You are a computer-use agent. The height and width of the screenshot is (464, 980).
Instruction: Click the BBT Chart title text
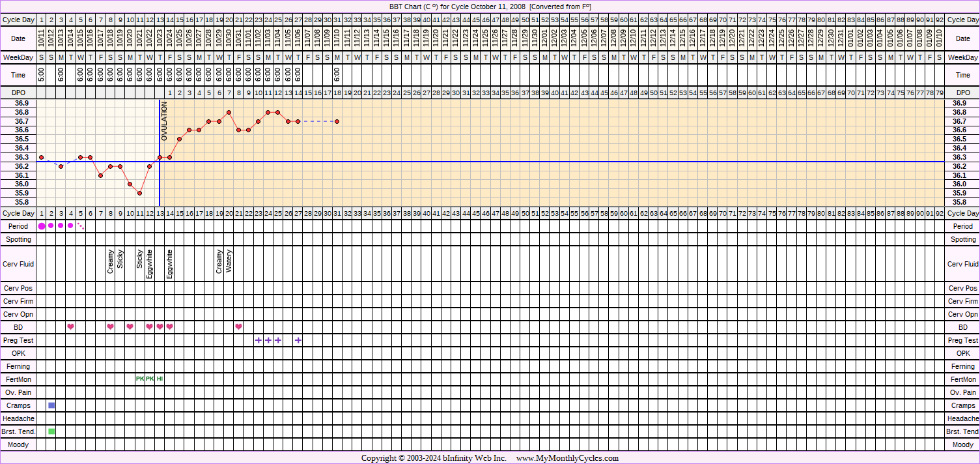tap(490, 7)
